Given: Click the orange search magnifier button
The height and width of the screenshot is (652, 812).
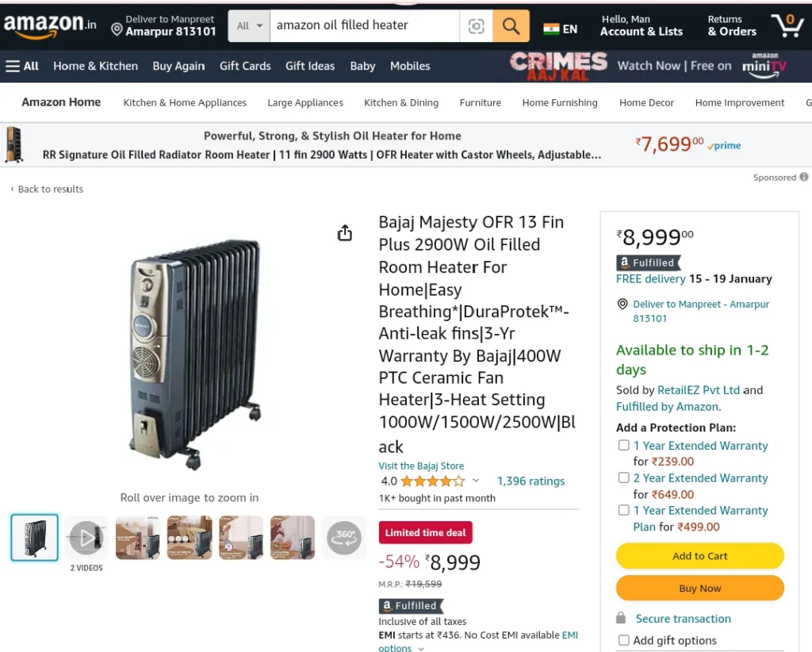Looking at the screenshot, I should tap(511, 26).
